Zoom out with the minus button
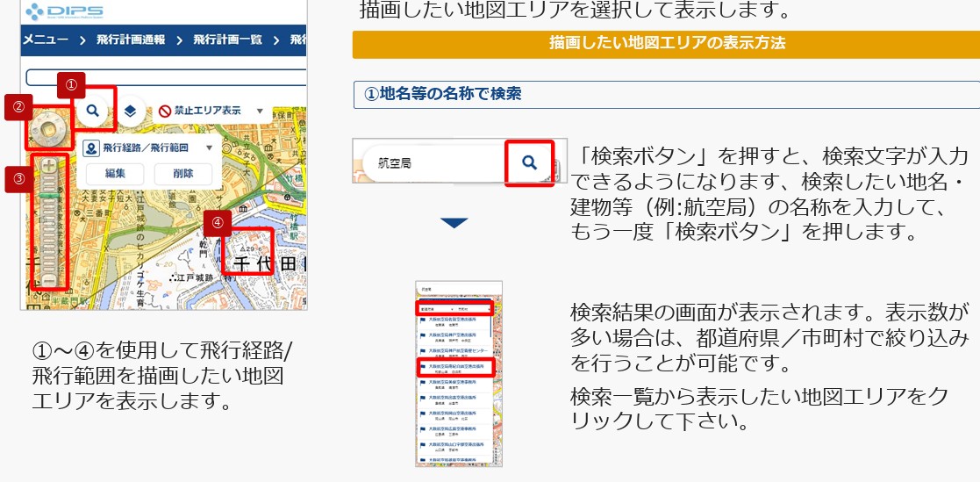The image size is (980, 482). [x=50, y=280]
